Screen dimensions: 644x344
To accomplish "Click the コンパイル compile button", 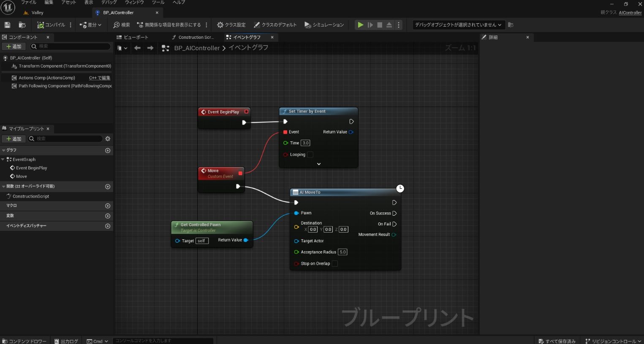I will point(51,25).
